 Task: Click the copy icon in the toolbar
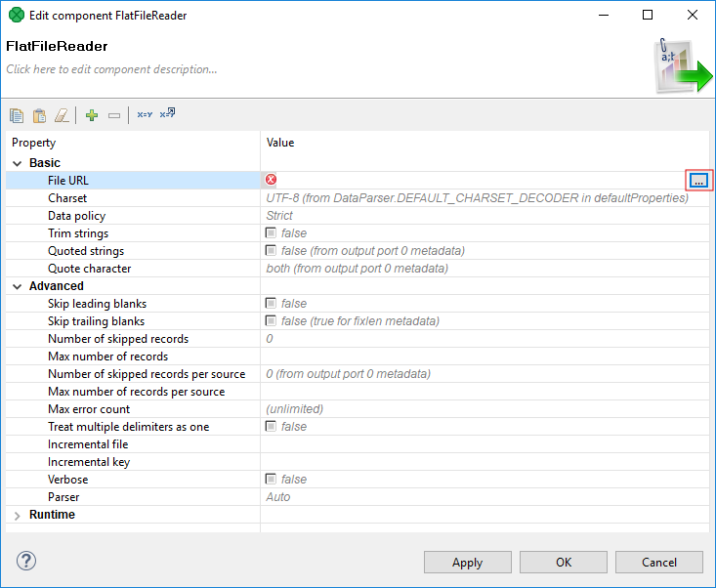tap(17, 115)
